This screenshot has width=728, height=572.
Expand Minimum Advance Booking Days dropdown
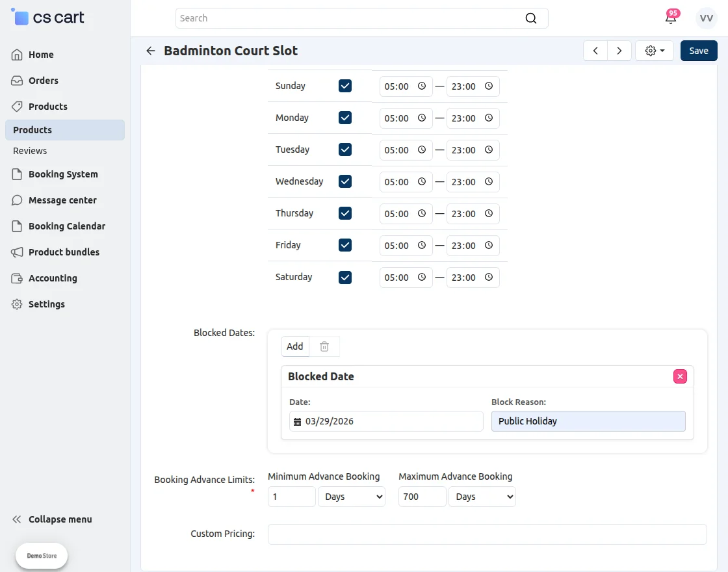pyautogui.click(x=351, y=497)
